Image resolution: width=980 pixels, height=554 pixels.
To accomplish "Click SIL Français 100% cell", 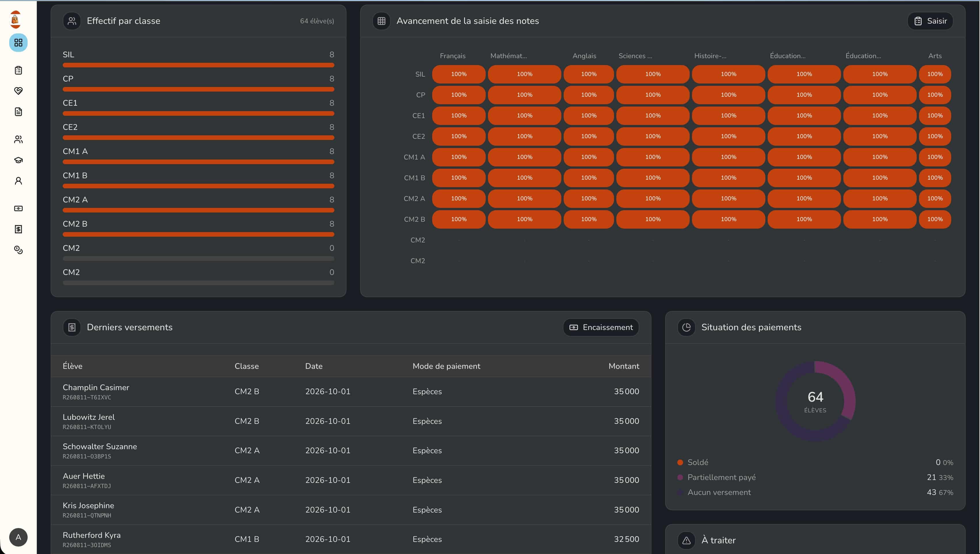I will coord(459,74).
